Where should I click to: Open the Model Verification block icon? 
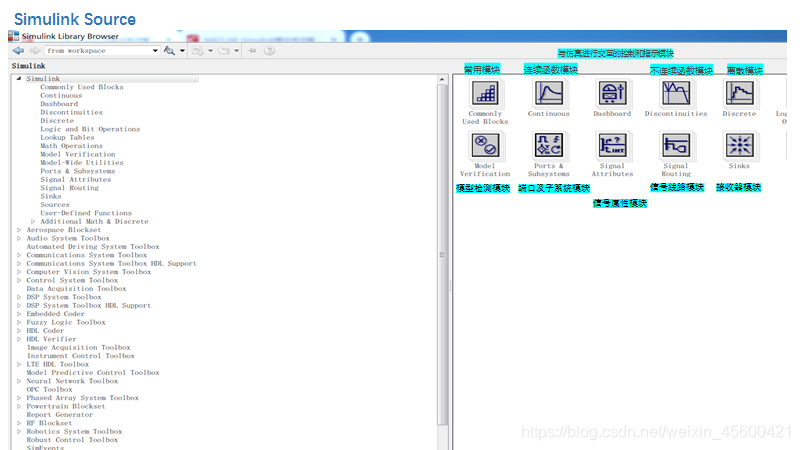485,145
